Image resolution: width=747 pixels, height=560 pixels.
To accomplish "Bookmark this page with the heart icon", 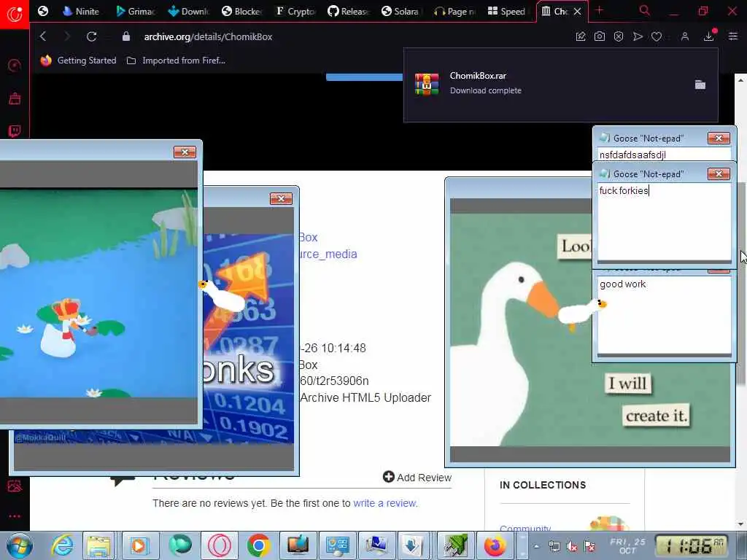I will click(x=657, y=36).
